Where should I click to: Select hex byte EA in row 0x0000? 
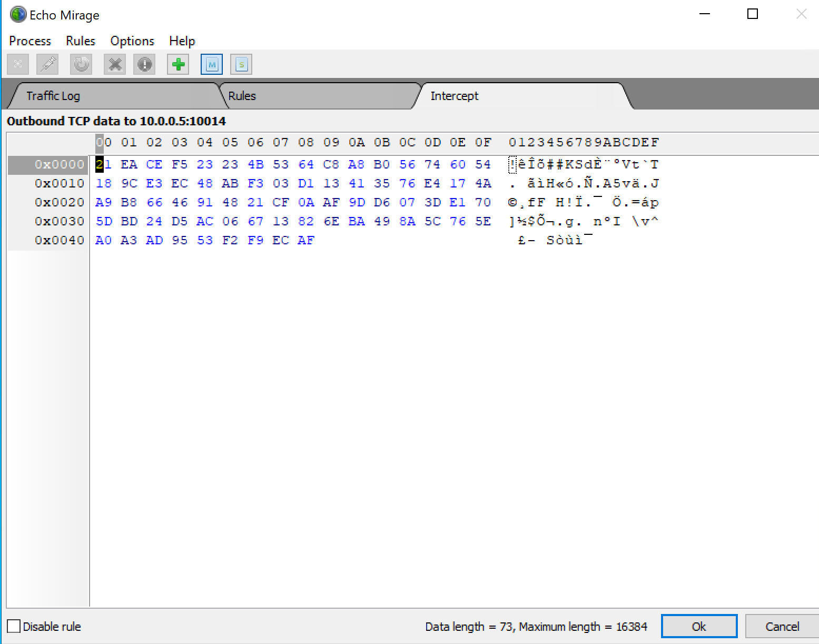tap(129, 164)
